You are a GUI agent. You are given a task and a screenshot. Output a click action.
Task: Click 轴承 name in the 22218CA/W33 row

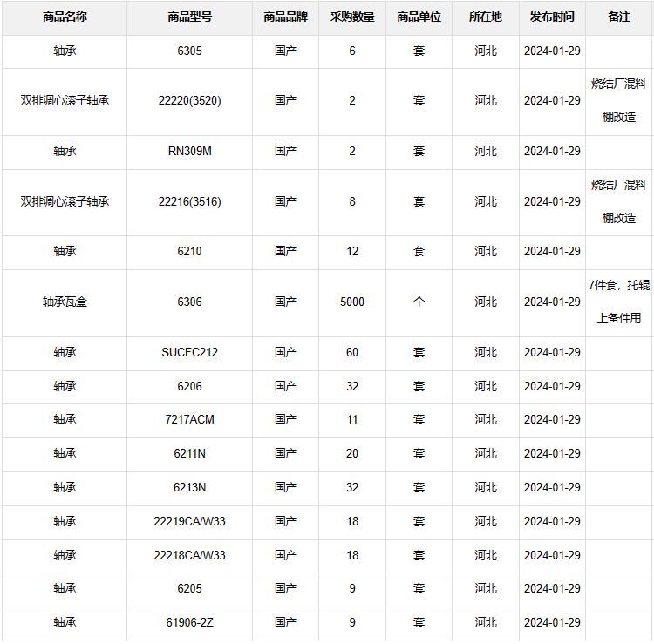coord(65,556)
